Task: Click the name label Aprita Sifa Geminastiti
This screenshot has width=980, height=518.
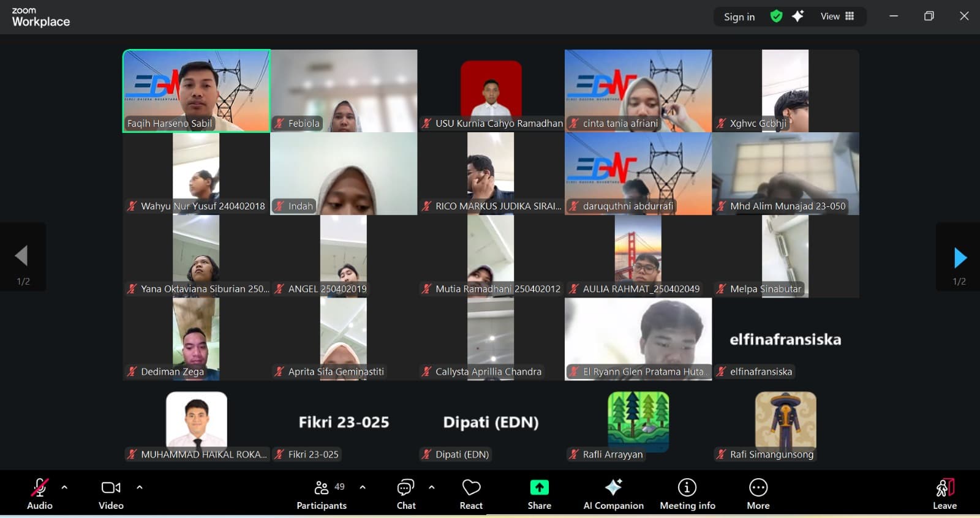Action: tap(336, 371)
